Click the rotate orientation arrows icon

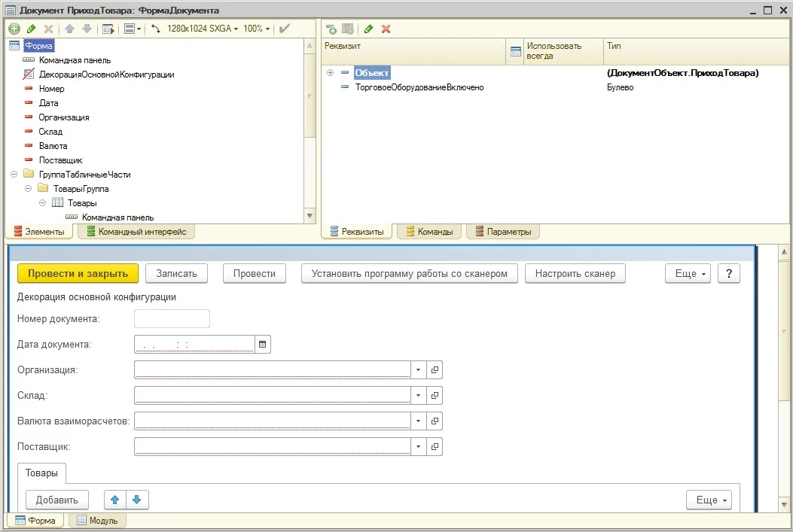tap(156, 29)
